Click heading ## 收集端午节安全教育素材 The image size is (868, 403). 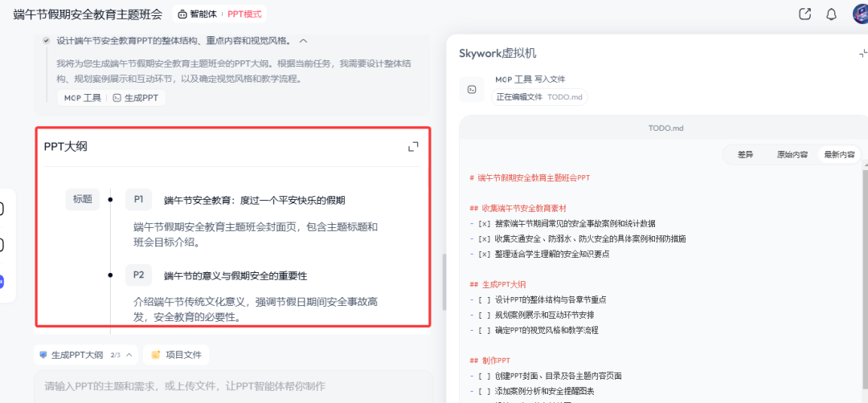pos(518,209)
